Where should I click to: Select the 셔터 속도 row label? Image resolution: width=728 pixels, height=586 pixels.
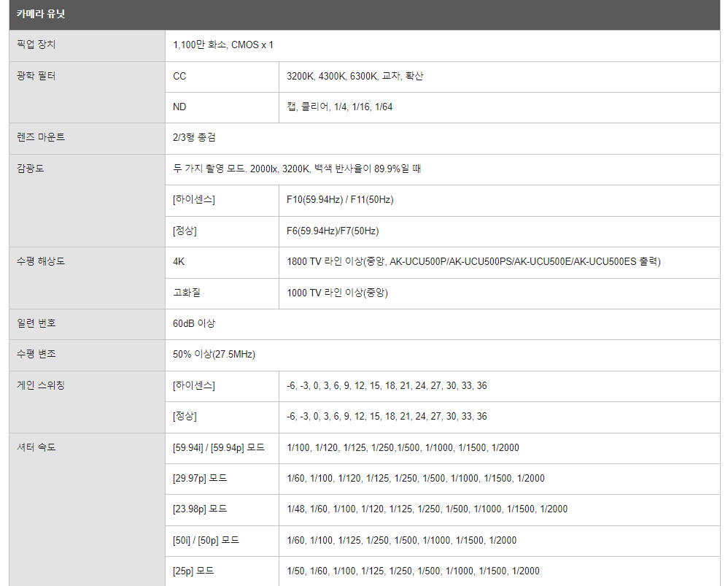36,447
